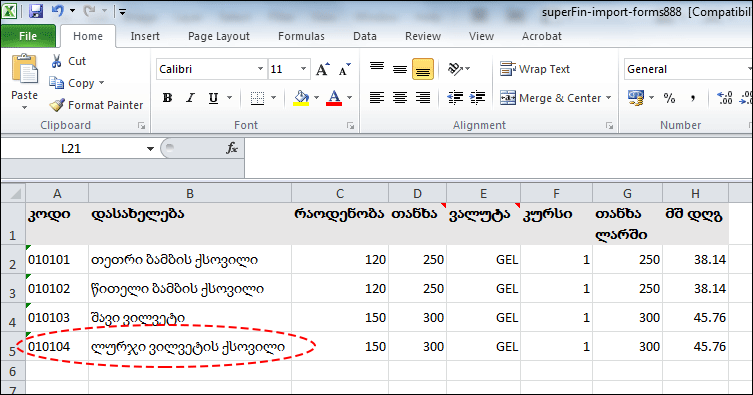Select column B header

pos(190,193)
